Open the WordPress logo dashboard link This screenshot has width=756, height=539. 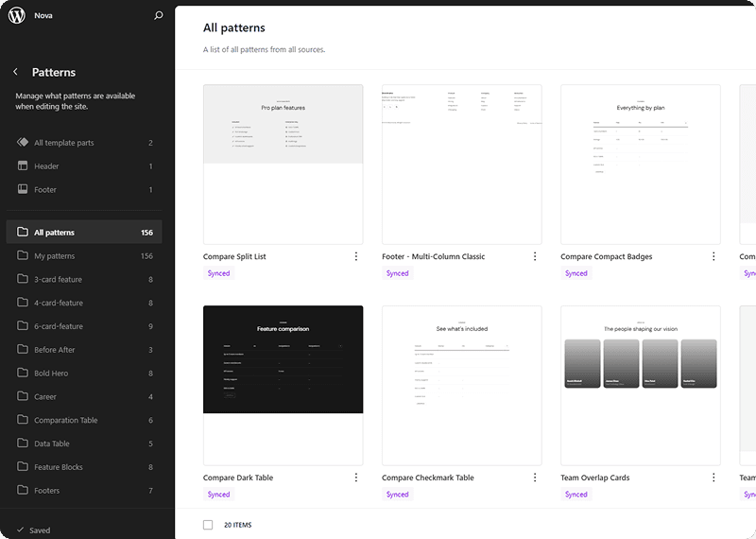point(17,15)
